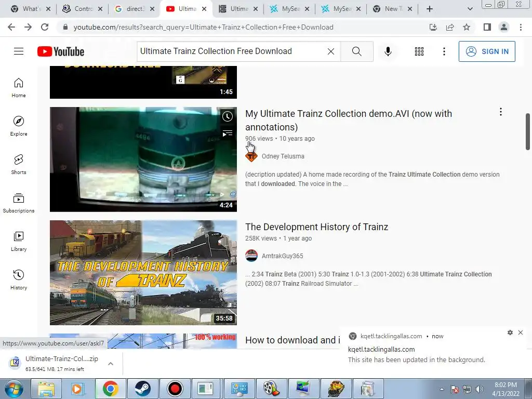The image size is (532, 399).
Task: Open The Development History of Trainz title
Action: click(316, 227)
